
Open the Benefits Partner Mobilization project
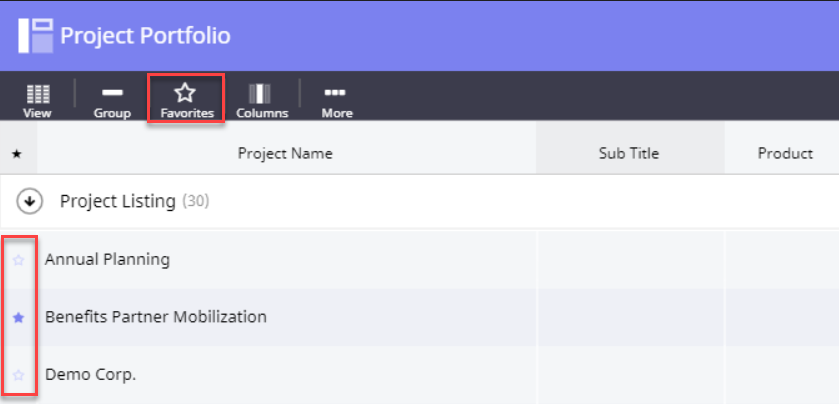click(x=156, y=317)
